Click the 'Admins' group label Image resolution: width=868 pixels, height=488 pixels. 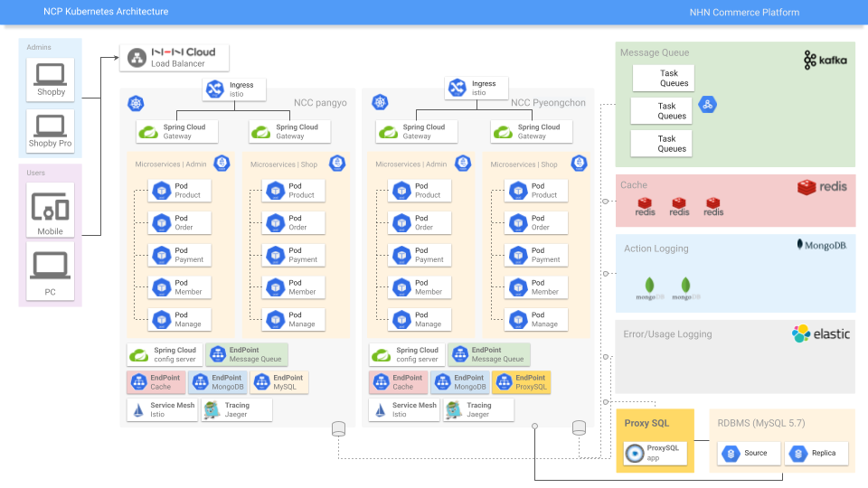39,48
